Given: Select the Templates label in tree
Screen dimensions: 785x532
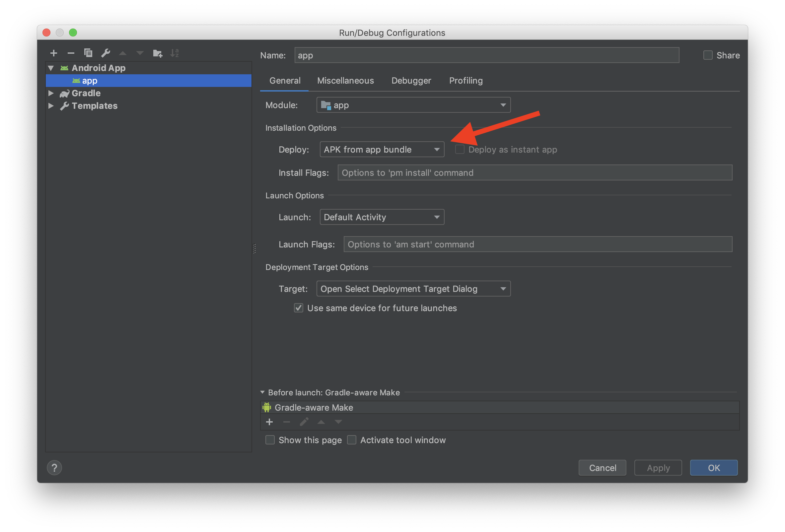Looking at the screenshot, I should coord(95,106).
